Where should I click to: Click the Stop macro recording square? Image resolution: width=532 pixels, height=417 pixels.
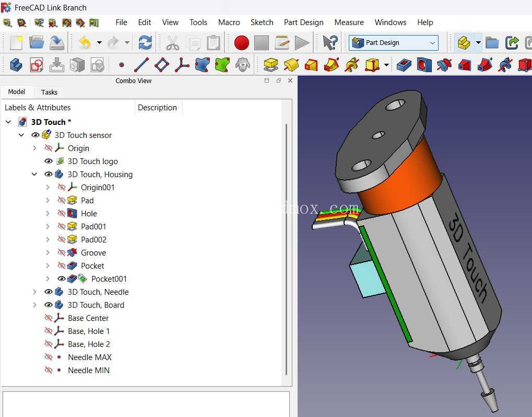(262, 43)
